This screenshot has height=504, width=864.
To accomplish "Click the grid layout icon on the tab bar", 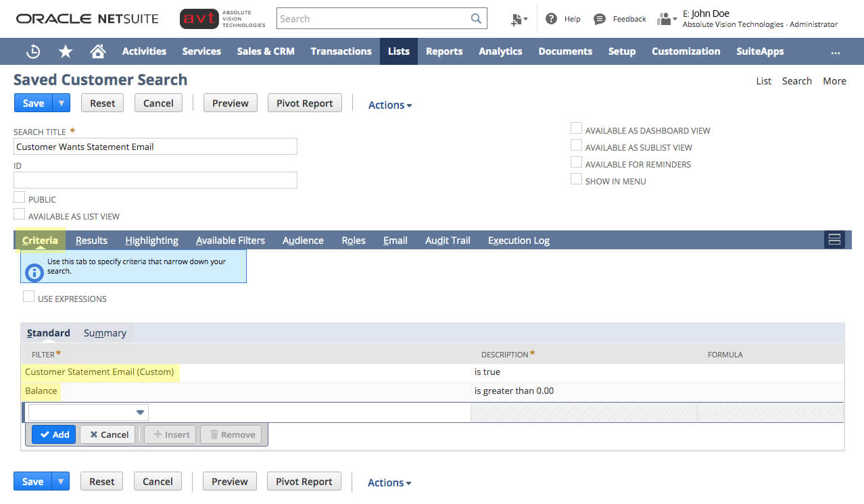I will (834, 239).
